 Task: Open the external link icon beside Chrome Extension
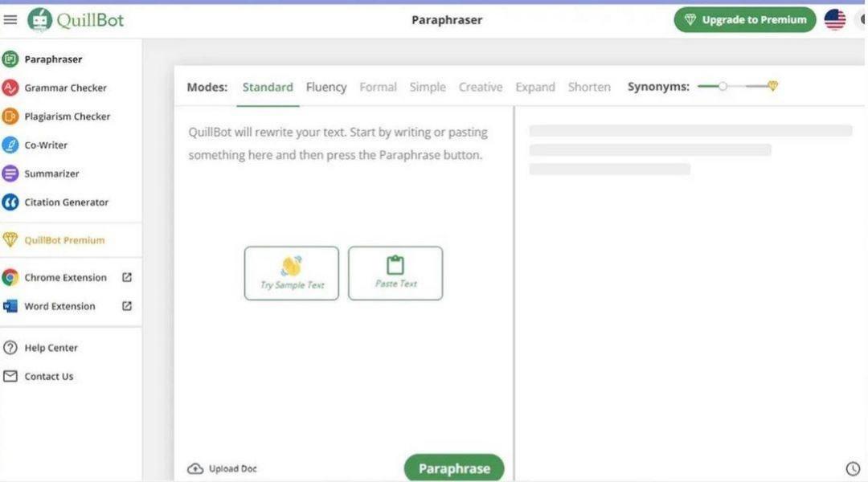(x=127, y=277)
